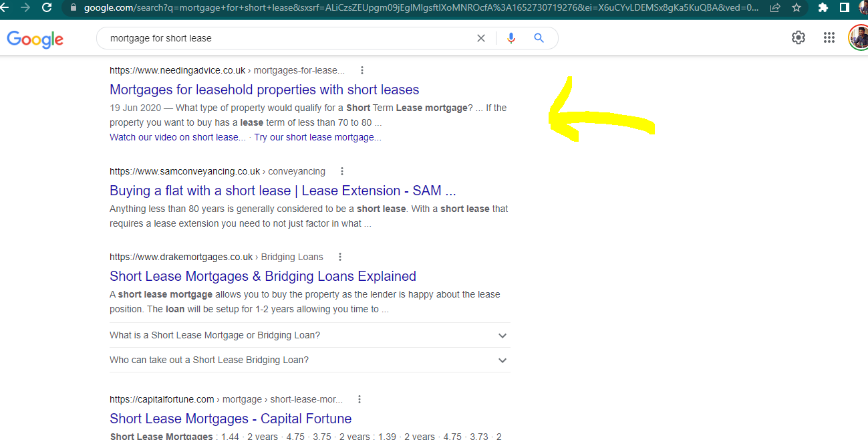Click into the Google search input field
The height and width of the screenshot is (440, 868).
click(x=287, y=38)
